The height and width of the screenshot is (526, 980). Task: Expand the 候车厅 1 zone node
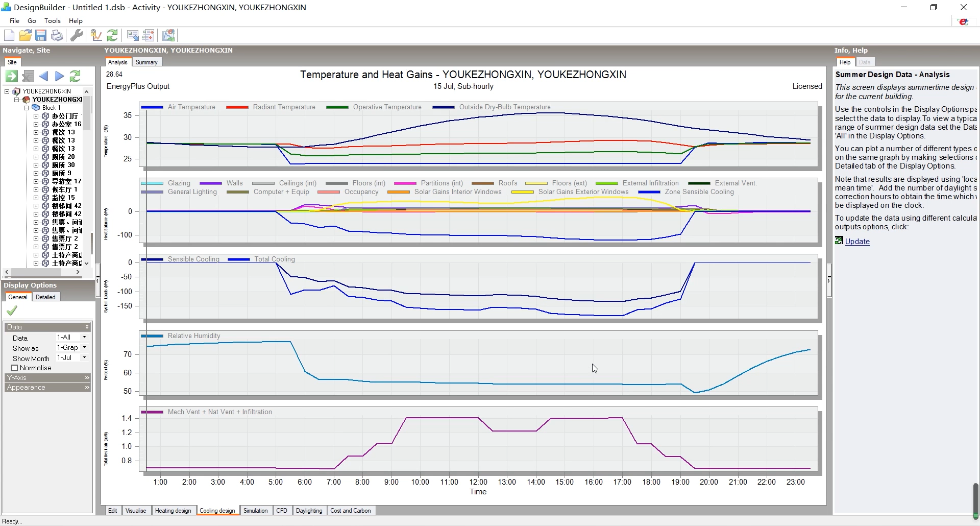coord(36,189)
